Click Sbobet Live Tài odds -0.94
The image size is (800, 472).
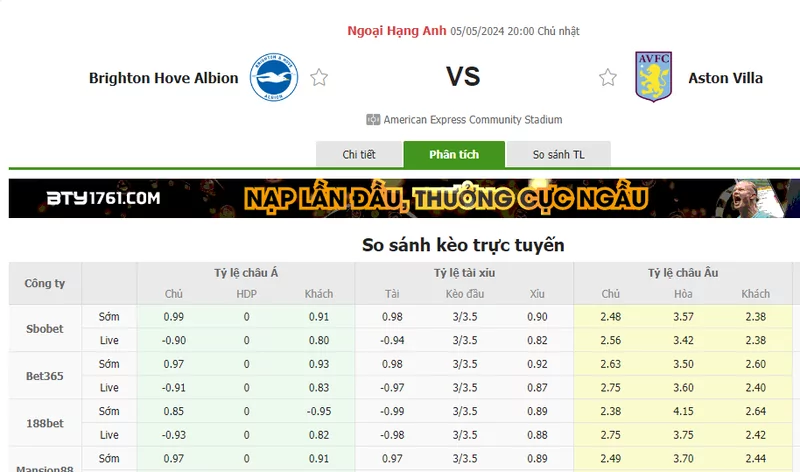click(392, 340)
